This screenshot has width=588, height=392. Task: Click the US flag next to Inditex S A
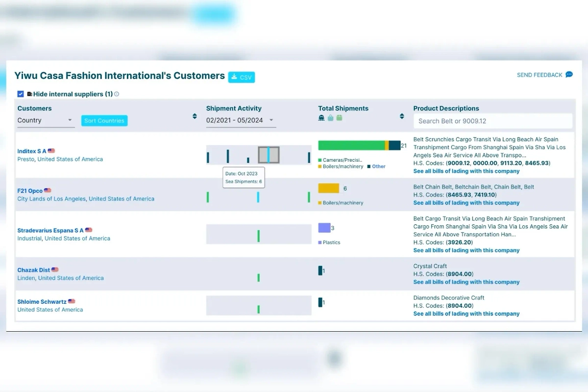(x=51, y=151)
